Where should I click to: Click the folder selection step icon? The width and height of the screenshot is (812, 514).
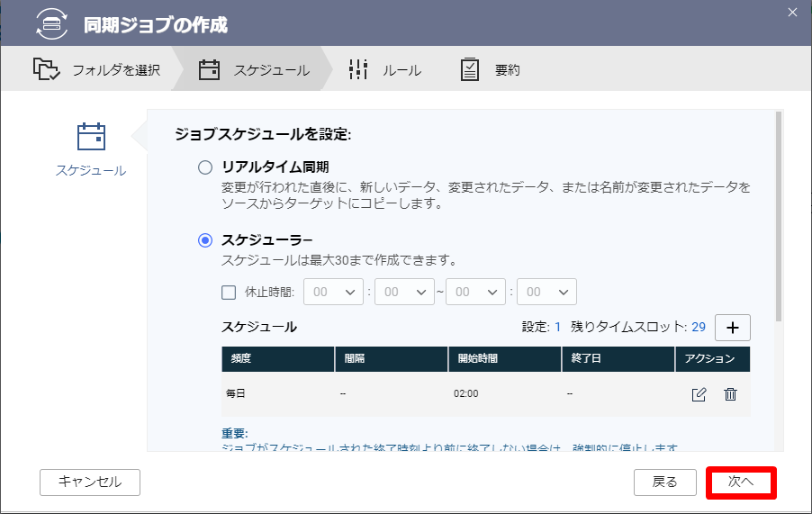tap(46, 69)
